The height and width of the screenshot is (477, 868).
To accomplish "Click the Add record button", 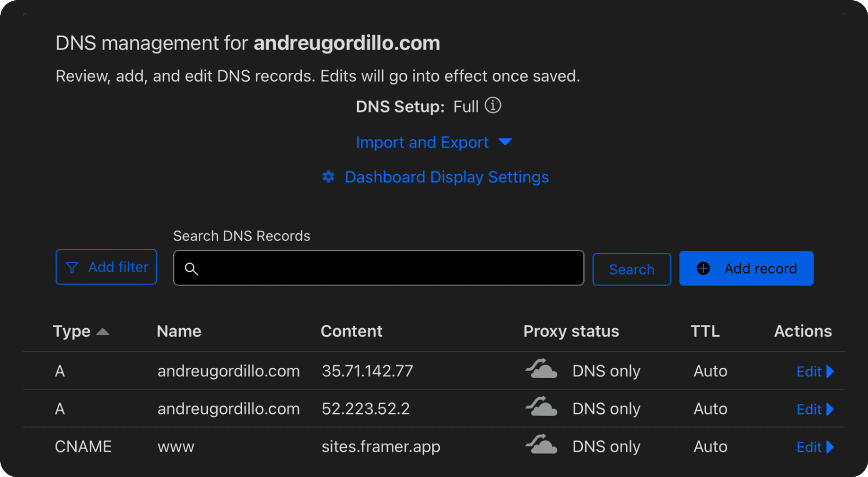I will point(746,268).
